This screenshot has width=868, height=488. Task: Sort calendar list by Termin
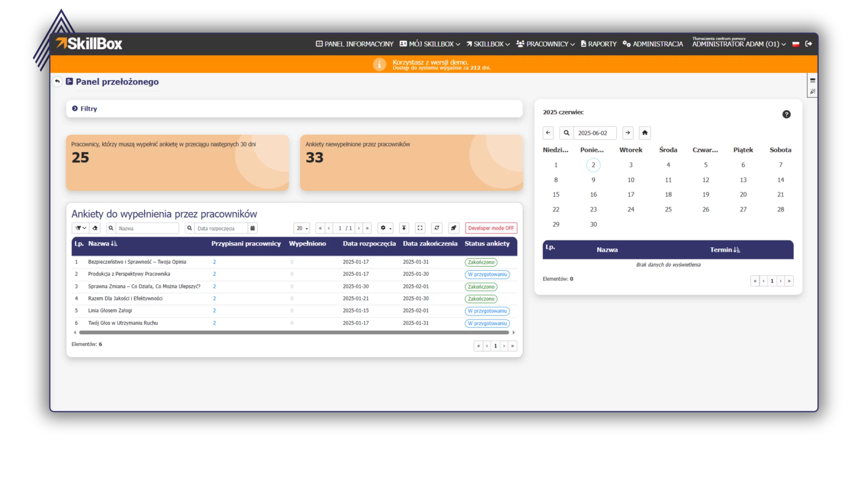tap(725, 250)
